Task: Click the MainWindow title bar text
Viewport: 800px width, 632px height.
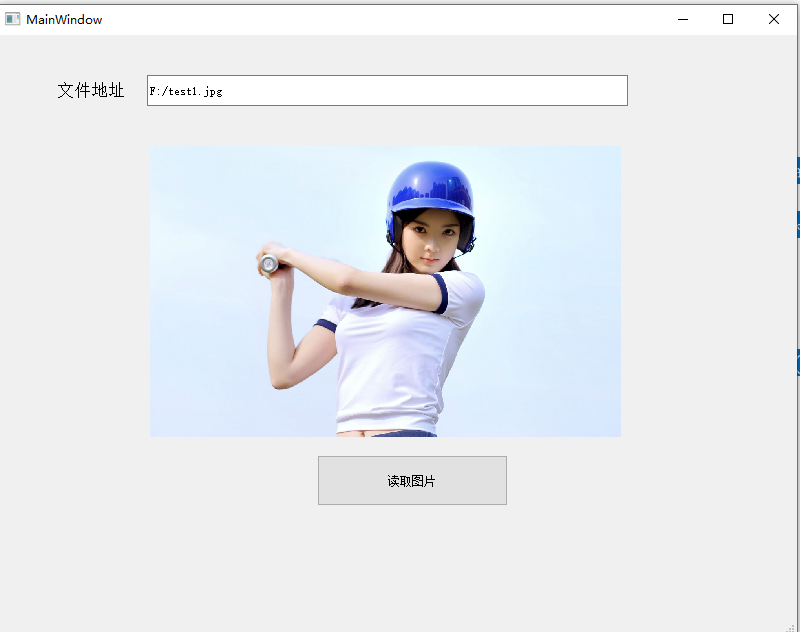Action: [x=66, y=19]
